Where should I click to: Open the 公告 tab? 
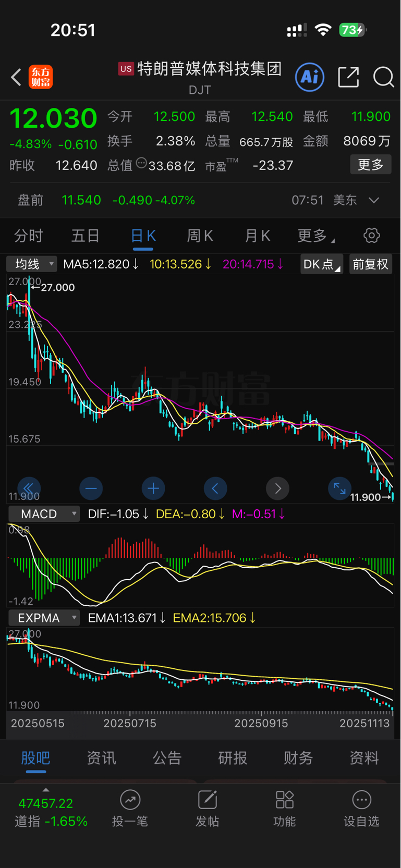(167, 758)
